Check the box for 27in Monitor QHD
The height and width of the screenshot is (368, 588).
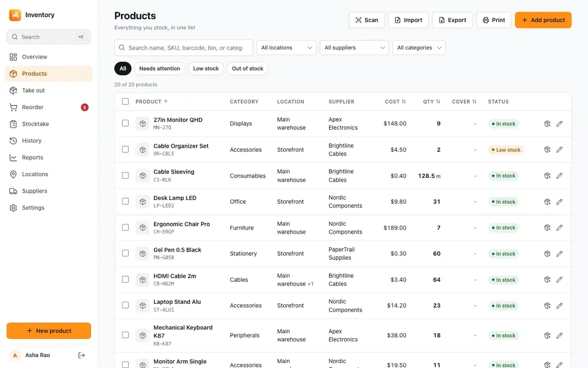(125, 123)
